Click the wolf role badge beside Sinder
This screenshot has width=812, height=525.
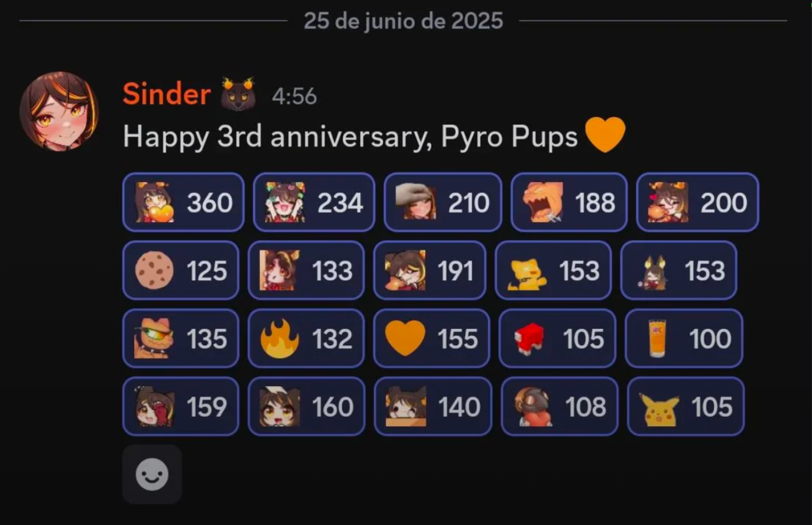point(238,93)
